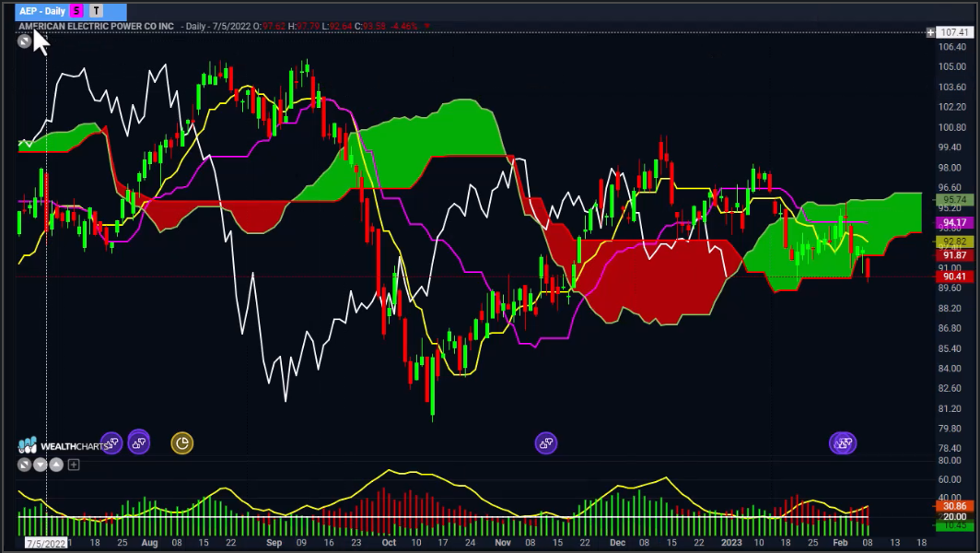Click the 60.00 indicator scale label
This screenshot has width=980, height=553.
pos(949,480)
